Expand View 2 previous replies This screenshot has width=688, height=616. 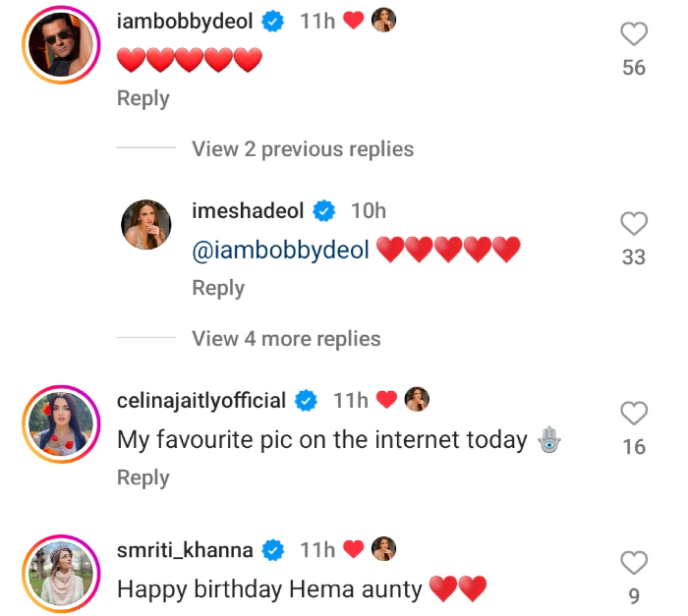(x=303, y=149)
